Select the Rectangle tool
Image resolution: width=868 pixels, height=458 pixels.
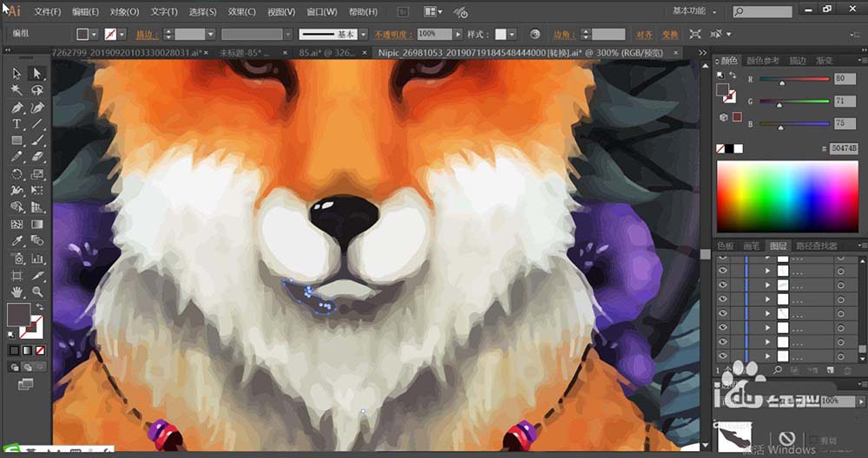[x=17, y=141]
